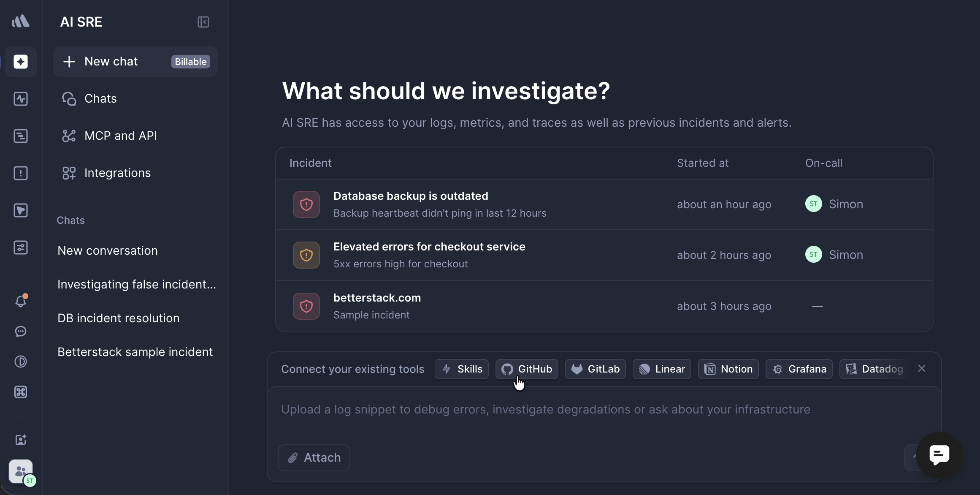Collapse the AI SRE sidebar panel
The image size is (980, 495).
coord(203,22)
